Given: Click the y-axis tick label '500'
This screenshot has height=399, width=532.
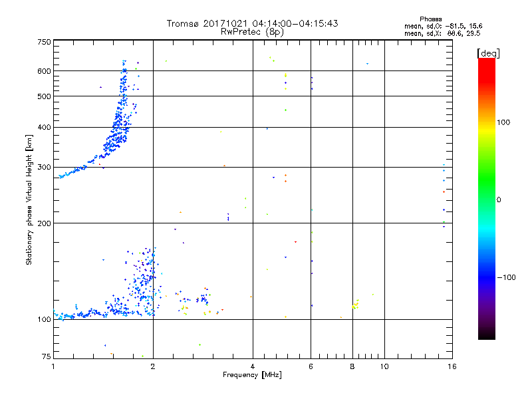Looking at the screenshot, I should coord(45,96).
